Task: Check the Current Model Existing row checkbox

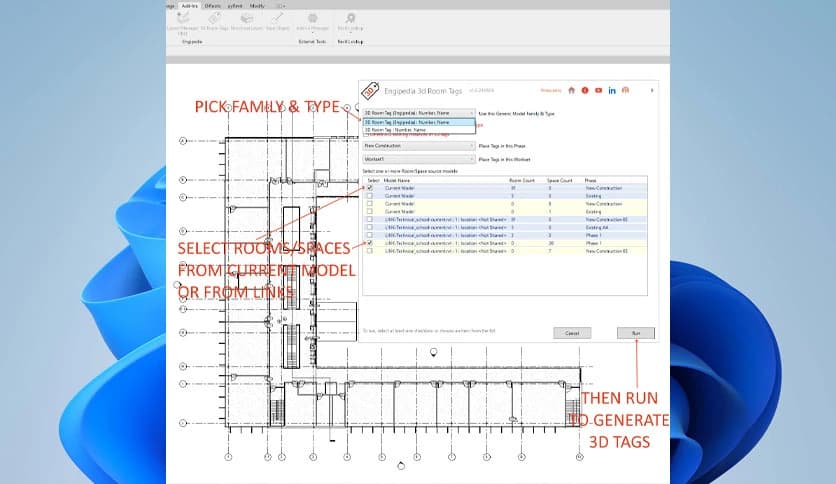Action: click(x=370, y=196)
